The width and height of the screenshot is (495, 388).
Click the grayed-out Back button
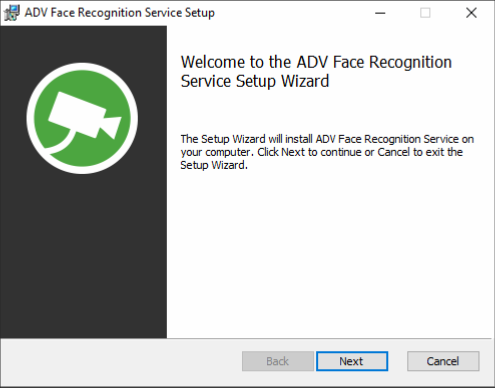point(278,361)
